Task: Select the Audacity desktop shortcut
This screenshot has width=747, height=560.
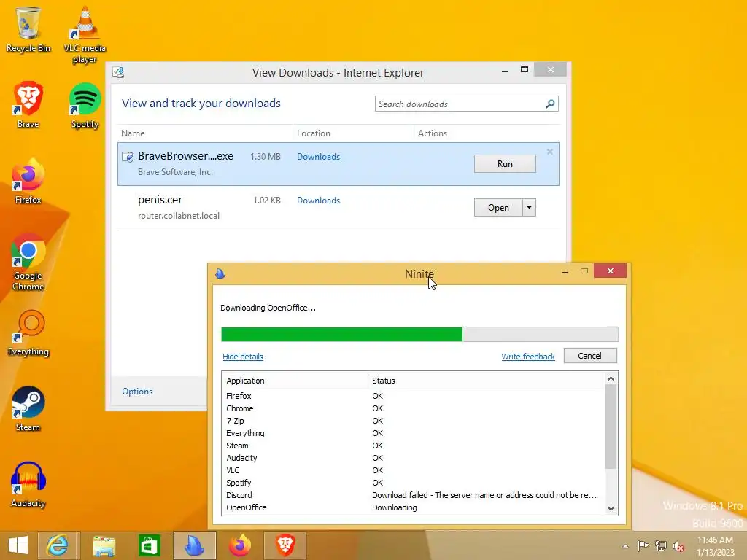Action: 28,485
